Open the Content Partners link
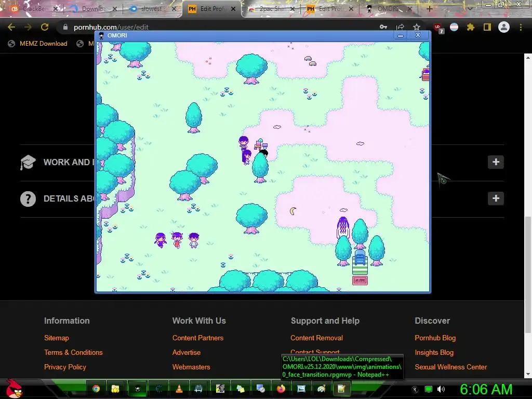The height and width of the screenshot is (399, 532). pos(198,338)
